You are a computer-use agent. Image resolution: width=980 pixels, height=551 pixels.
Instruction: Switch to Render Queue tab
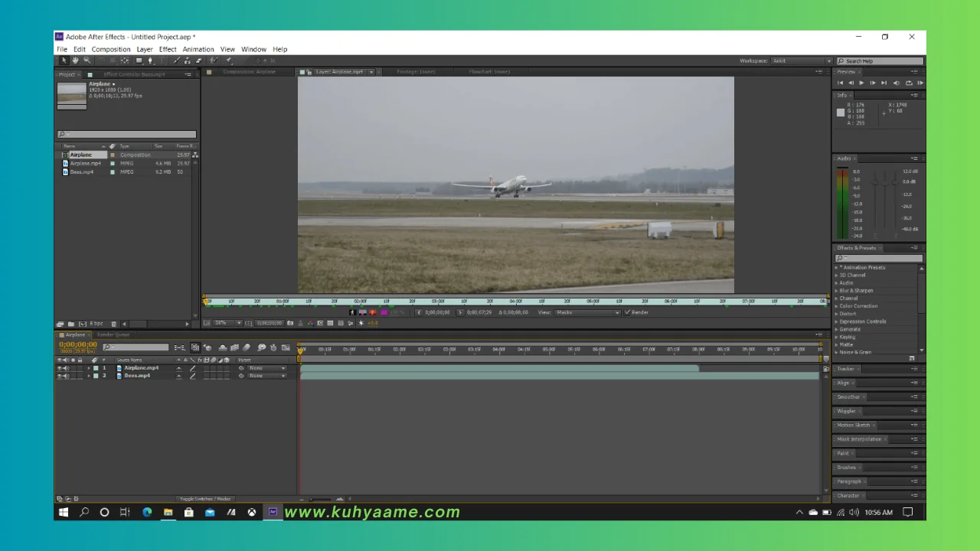point(113,334)
